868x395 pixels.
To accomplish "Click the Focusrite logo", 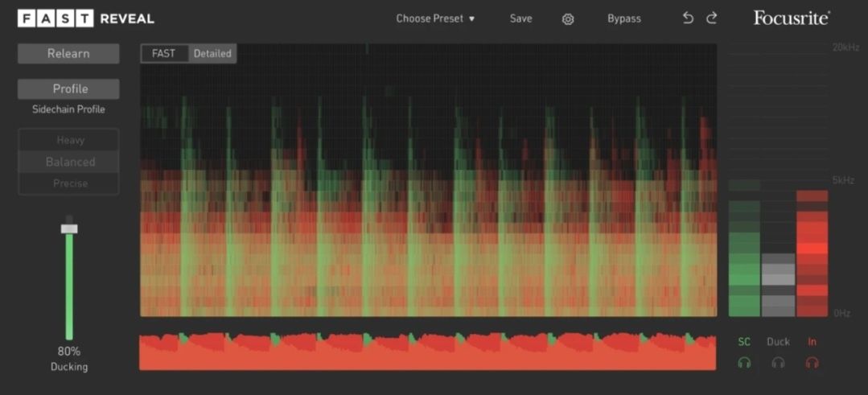I will [x=792, y=19].
